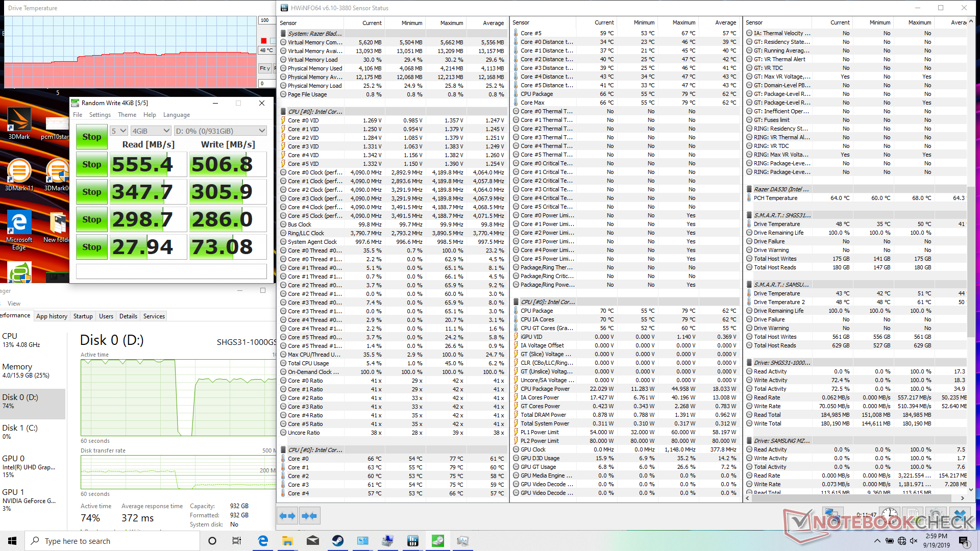Click HWiNFO clock reset timer icon
Image resolution: width=980 pixels, height=551 pixels.
[x=890, y=516]
